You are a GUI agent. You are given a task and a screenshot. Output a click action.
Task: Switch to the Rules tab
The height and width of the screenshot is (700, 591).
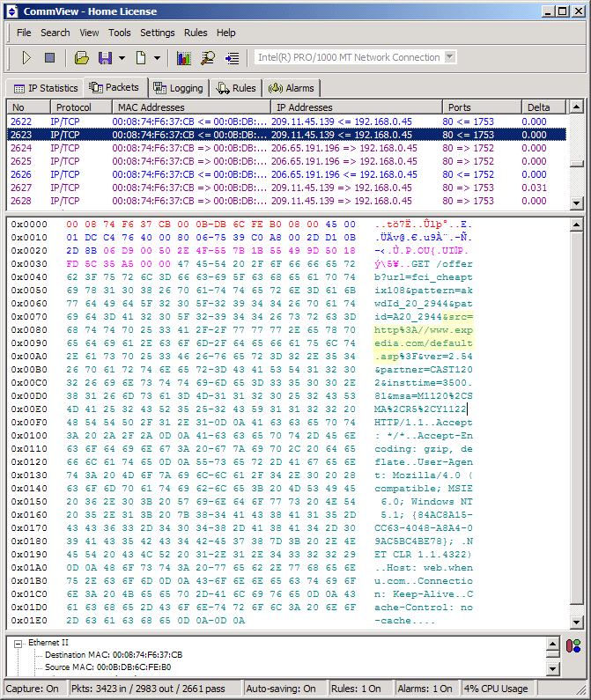click(236, 88)
